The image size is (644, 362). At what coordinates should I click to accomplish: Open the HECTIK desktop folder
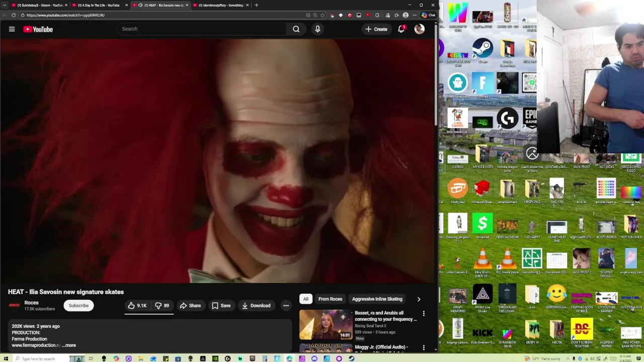(x=556, y=332)
